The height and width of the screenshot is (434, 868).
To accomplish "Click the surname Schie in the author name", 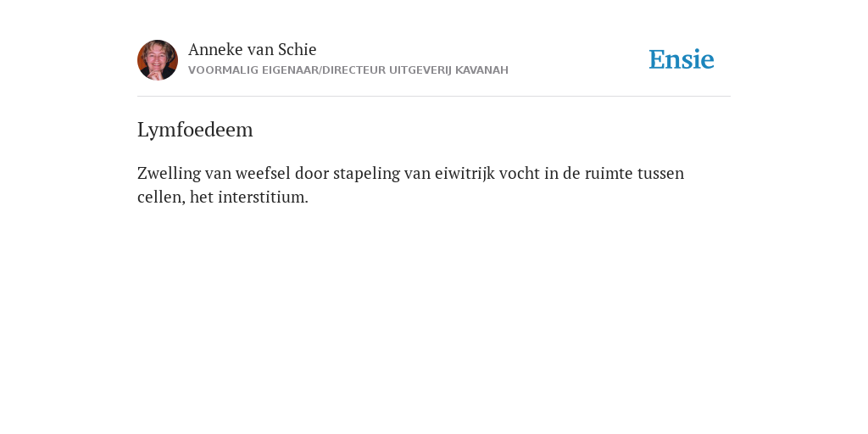I will coord(298,49).
